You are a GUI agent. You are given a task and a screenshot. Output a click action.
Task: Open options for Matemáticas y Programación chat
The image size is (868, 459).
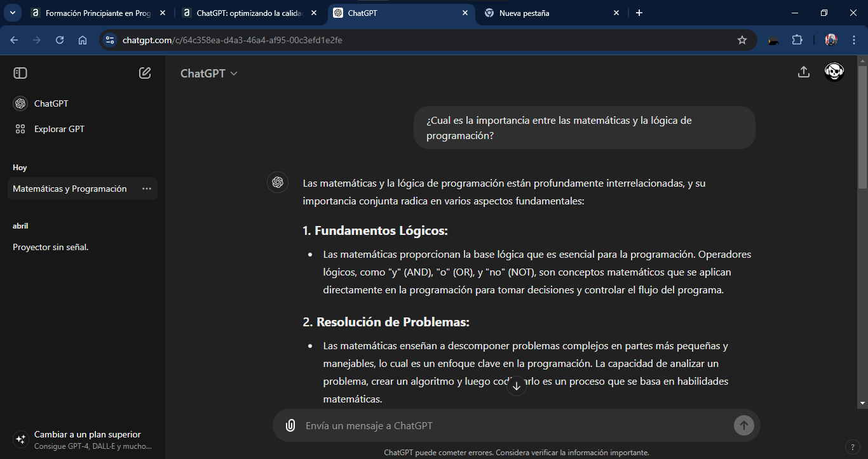coord(147,189)
